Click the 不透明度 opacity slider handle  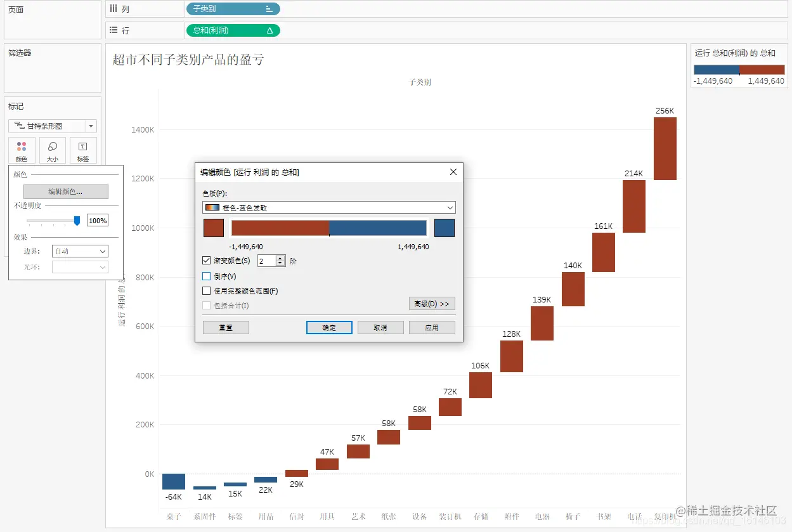click(x=77, y=221)
